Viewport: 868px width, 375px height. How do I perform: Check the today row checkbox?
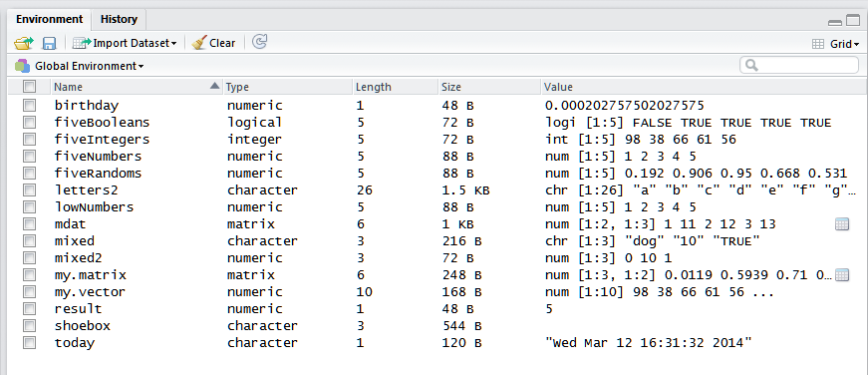tap(29, 343)
